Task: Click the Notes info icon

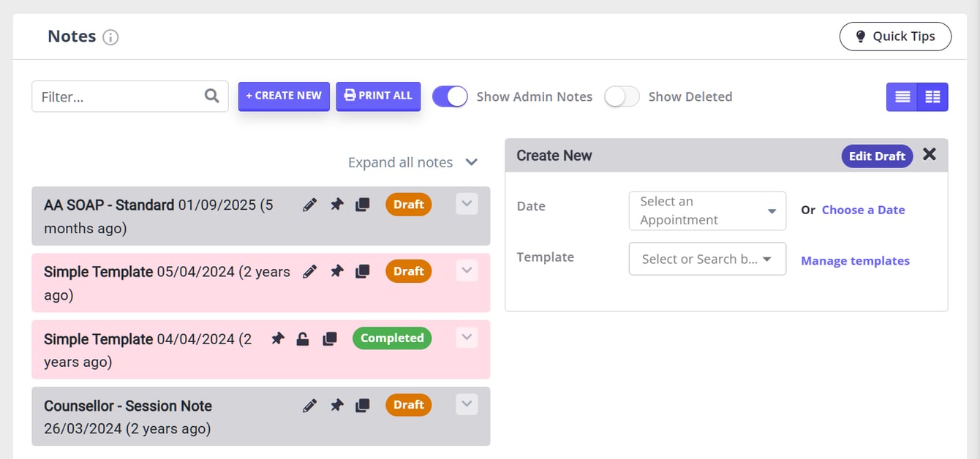Action: click(110, 37)
